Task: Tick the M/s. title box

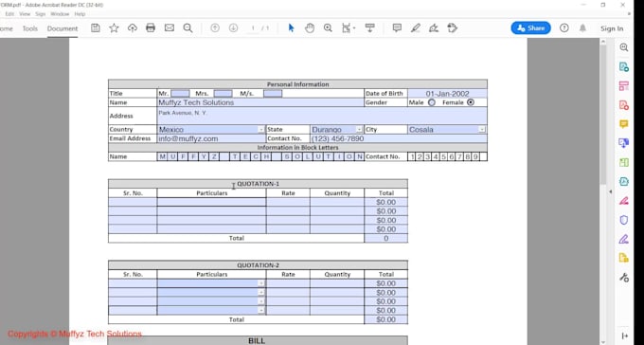Action: pos(273,93)
